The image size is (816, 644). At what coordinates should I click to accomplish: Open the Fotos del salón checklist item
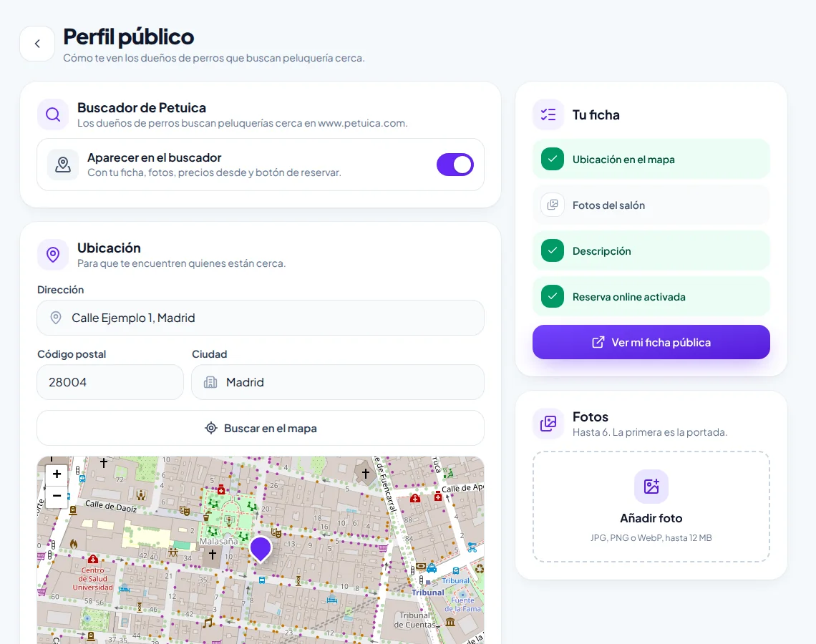(651, 205)
